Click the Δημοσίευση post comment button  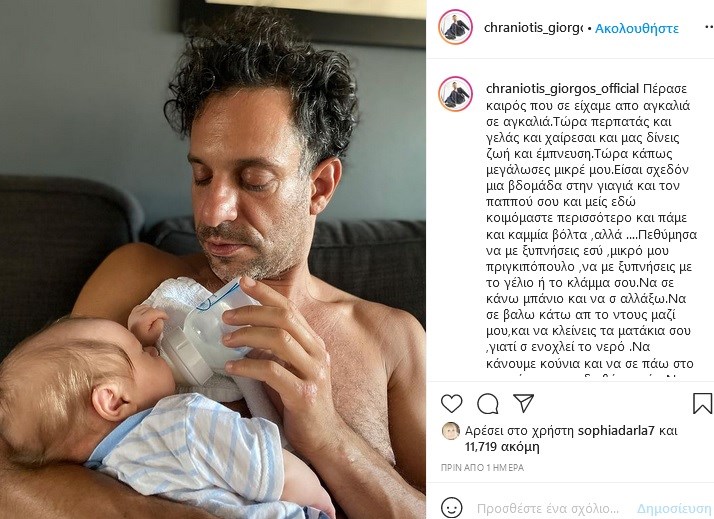pos(673,508)
